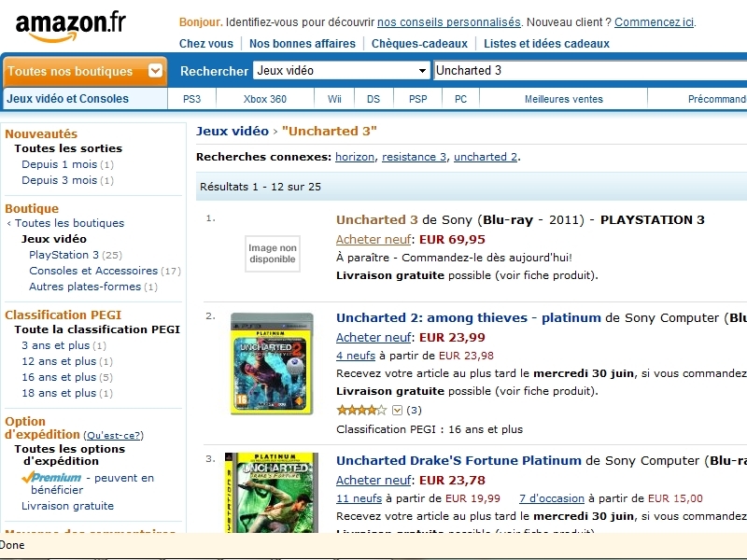Open the star rating dropdown for Uncharted 2
Viewport: 747px width, 560px height.
[x=398, y=410]
